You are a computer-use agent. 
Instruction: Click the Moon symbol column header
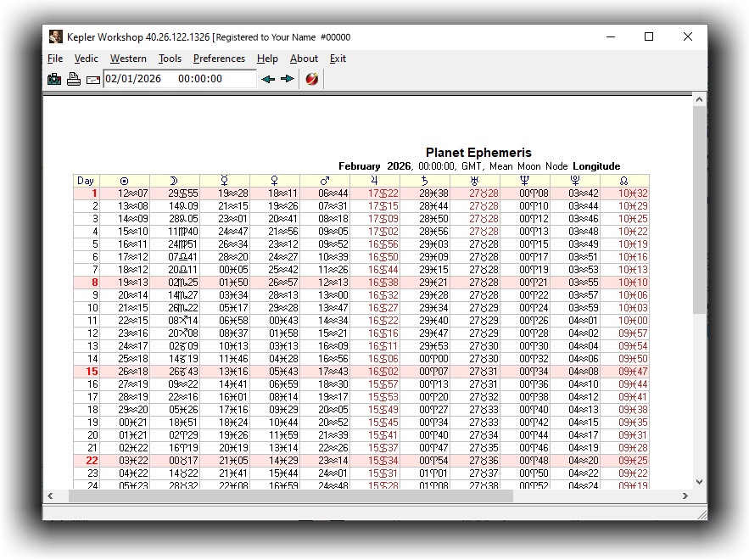coord(174,181)
